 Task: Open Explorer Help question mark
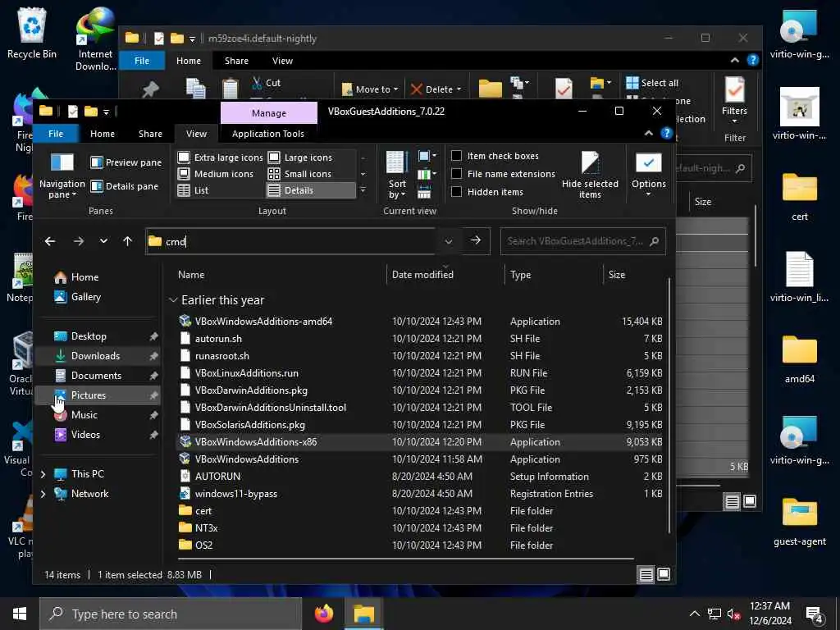point(666,133)
